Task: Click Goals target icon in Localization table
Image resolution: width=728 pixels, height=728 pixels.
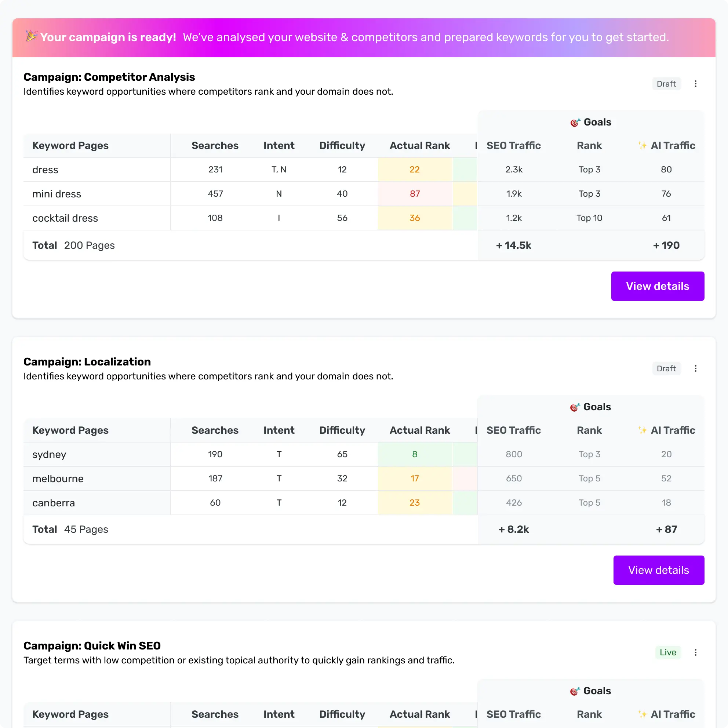Action: [x=574, y=407]
